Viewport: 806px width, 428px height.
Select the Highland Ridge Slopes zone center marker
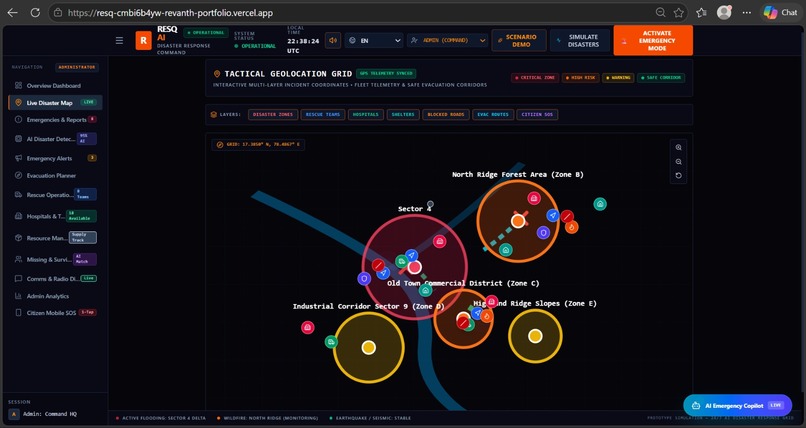tap(535, 336)
